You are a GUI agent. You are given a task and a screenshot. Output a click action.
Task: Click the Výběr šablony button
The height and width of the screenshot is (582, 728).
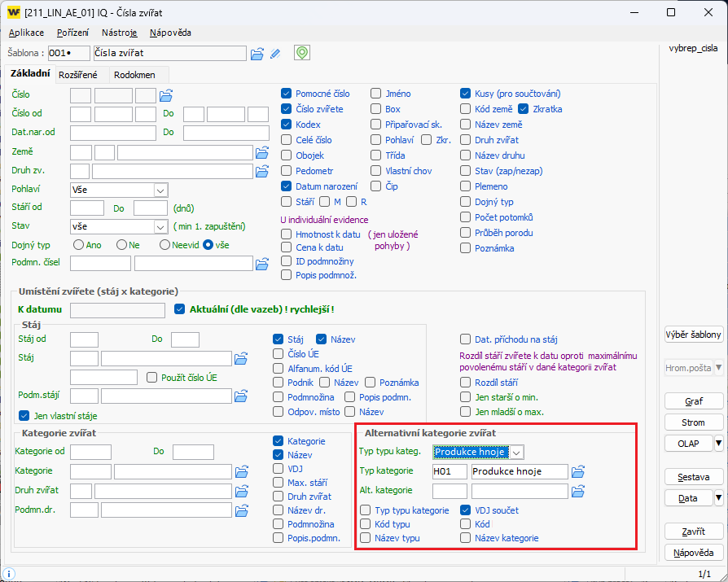pos(693,335)
